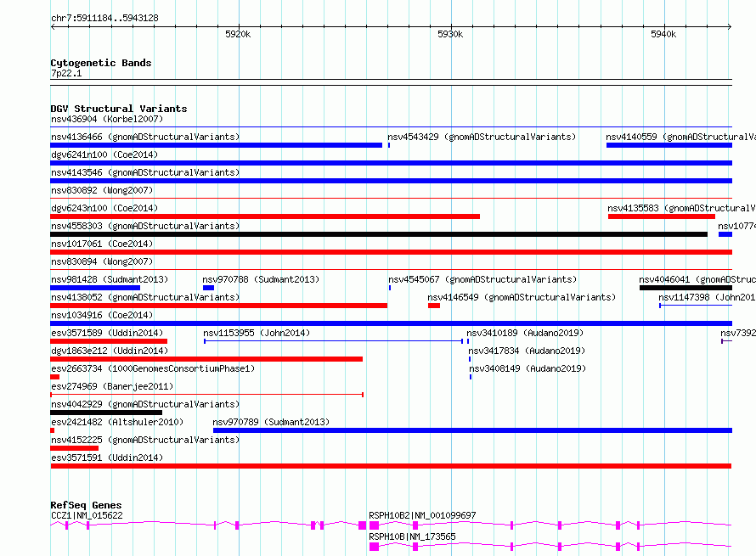
Task: Open the nsv4543429 gnomAD variant label
Action: point(482,137)
